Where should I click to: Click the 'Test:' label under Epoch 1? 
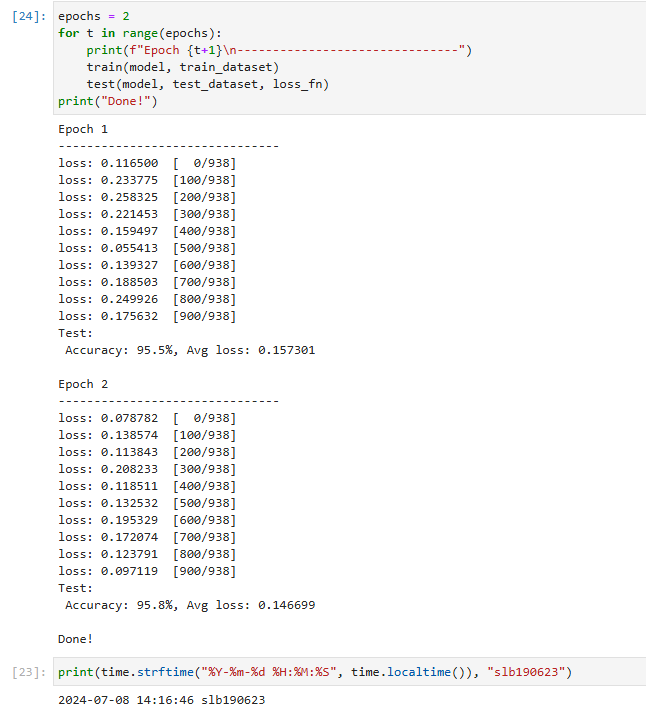pos(75,333)
